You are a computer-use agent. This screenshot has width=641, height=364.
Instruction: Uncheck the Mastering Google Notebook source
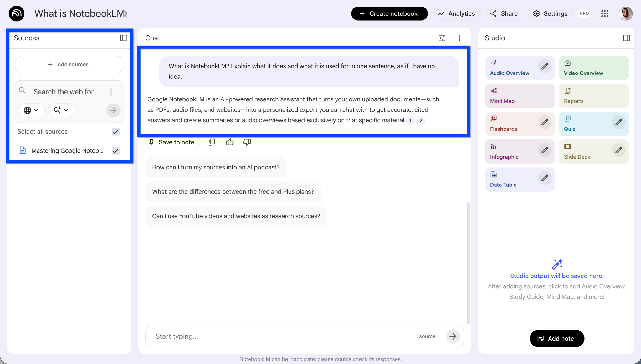tap(115, 151)
